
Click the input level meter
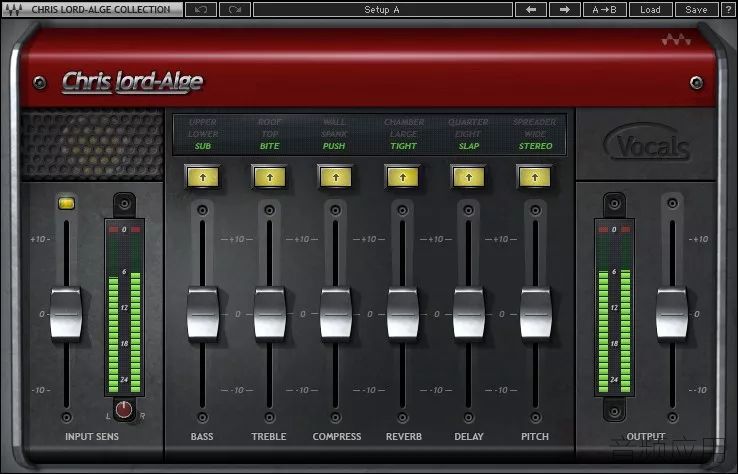pyautogui.click(x=124, y=307)
